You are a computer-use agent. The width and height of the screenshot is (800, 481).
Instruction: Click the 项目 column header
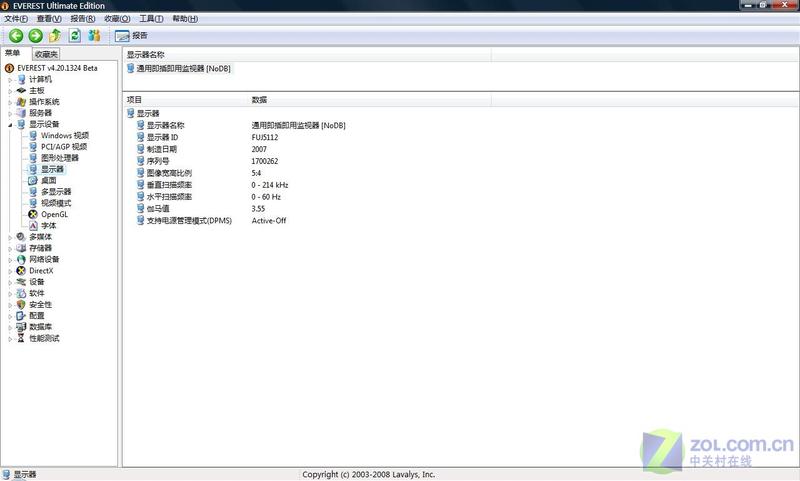point(186,100)
